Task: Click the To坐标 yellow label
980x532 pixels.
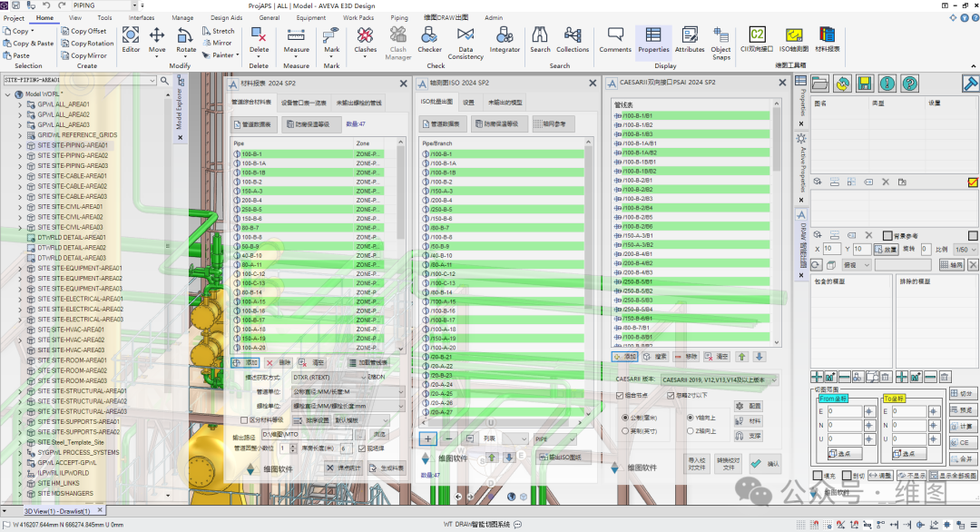Action: tap(894, 399)
